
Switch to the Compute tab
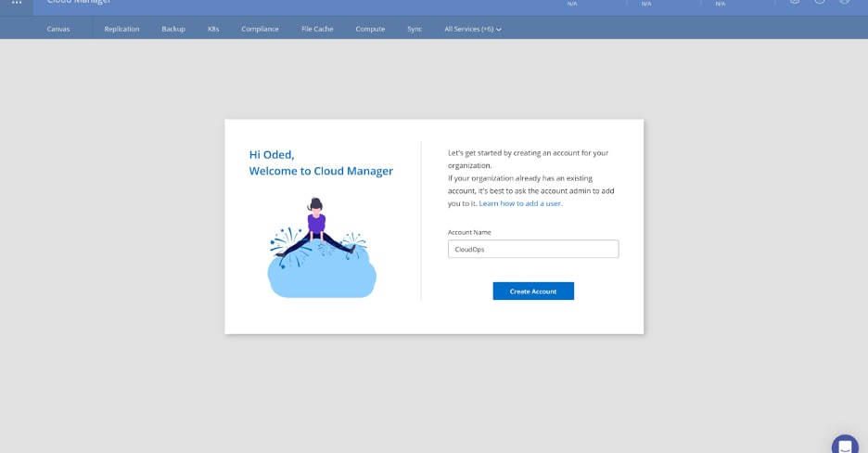tap(370, 29)
